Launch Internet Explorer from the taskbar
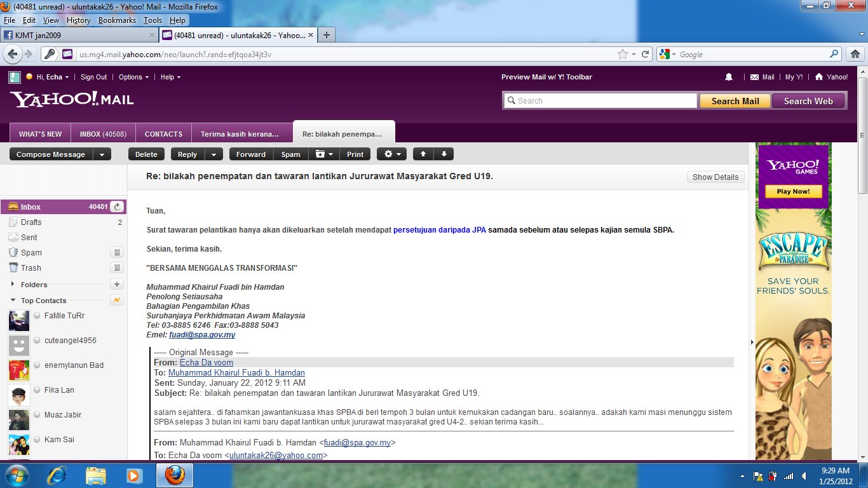Screen dimensions: 868x488 (57, 475)
